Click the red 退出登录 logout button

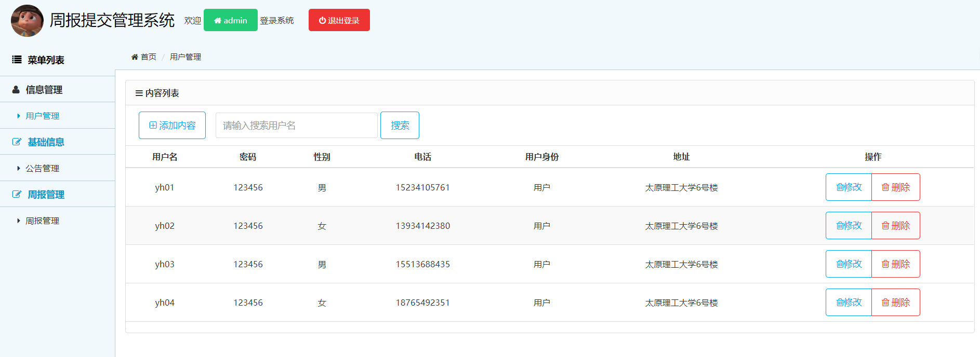tap(339, 20)
